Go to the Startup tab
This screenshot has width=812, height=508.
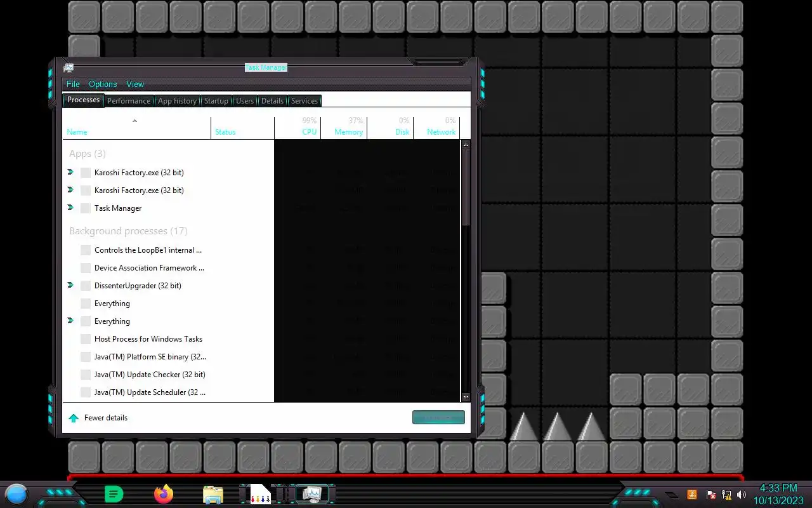click(216, 101)
